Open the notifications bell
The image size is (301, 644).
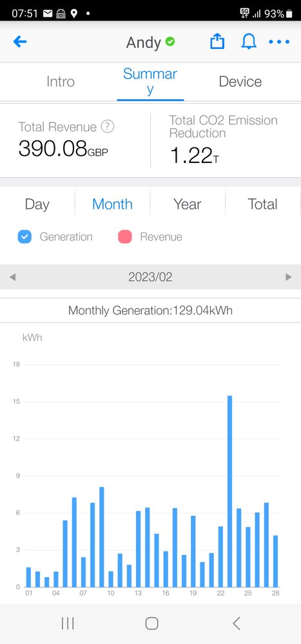pos(249,41)
